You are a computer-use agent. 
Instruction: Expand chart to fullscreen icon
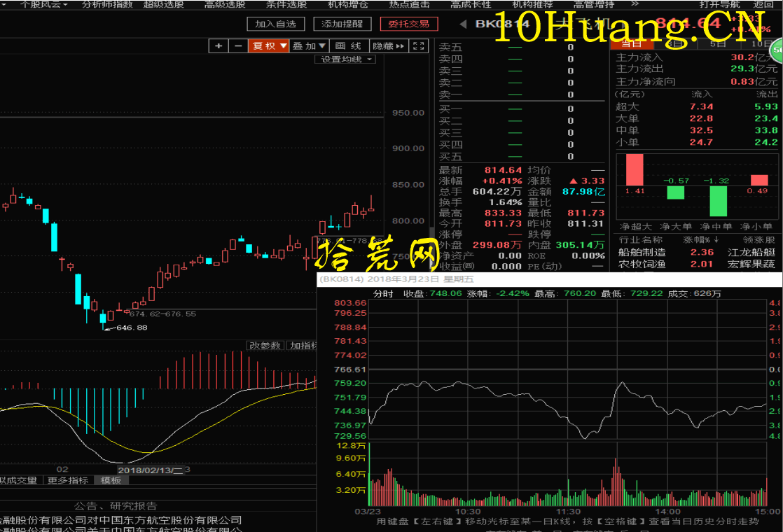click(x=419, y=46)
